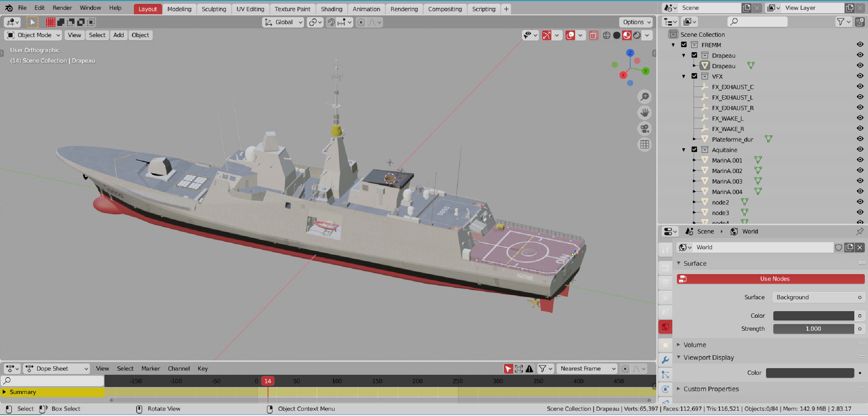Click the Scripting tab in header

pos(483,8)
